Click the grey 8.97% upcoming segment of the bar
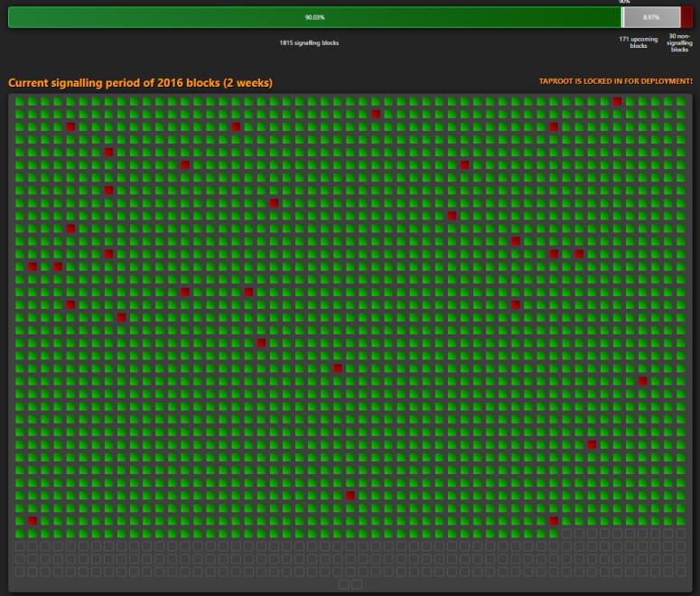Screen dimensions: 700x596 point(651,17)
